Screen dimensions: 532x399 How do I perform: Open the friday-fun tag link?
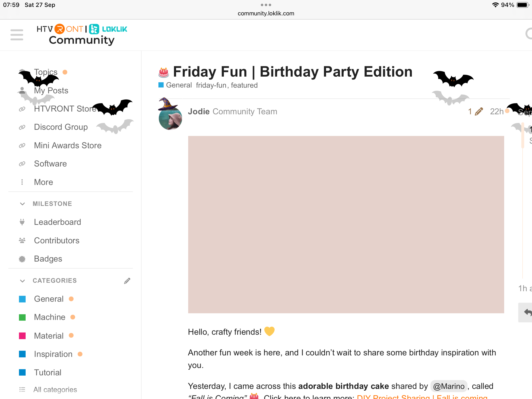coord(211,85)
